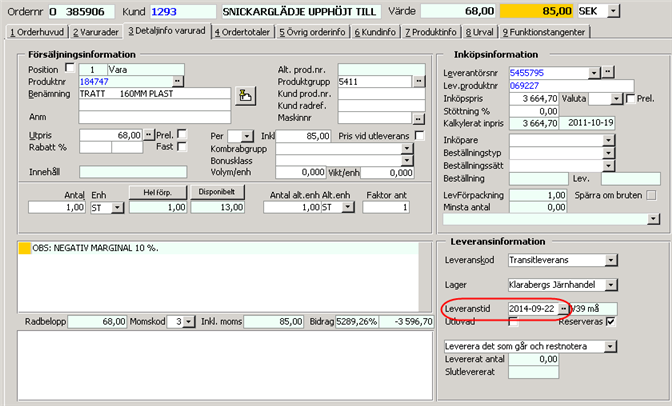Click the Inköpspris field 3 664,70
Viewport: 672px width, 406px height.
pos(534,99)
